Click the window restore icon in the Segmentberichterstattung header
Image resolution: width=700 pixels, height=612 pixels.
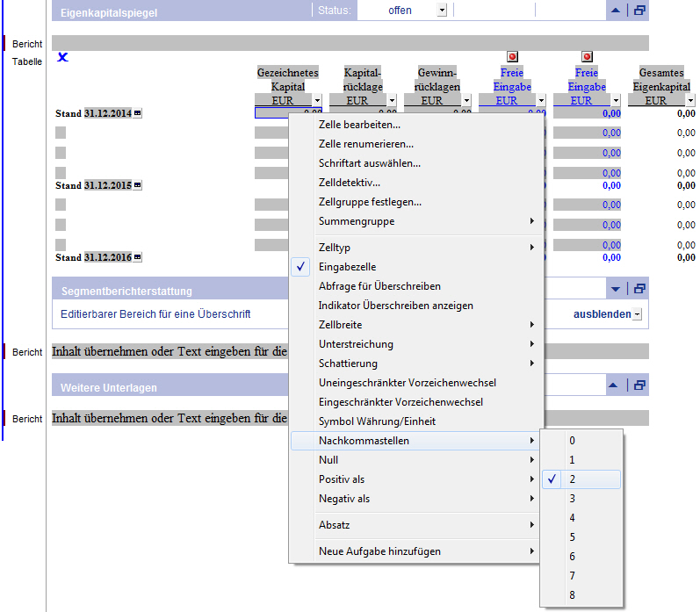639,289
